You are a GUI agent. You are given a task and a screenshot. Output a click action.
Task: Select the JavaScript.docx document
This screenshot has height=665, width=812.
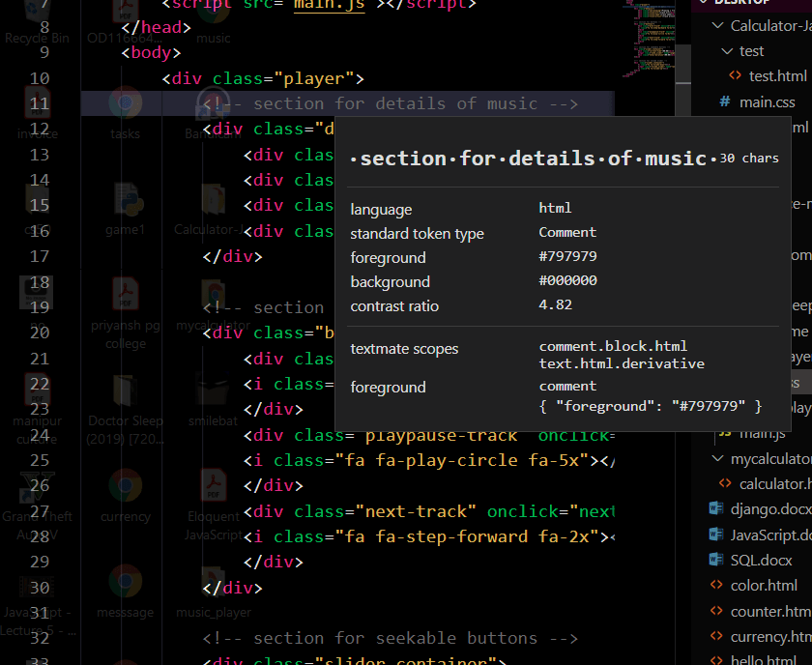pos(768,534)
